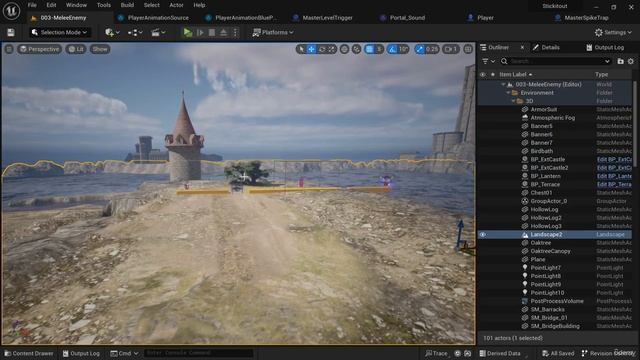Click the Stop simulation button

[x=212, y=32]
